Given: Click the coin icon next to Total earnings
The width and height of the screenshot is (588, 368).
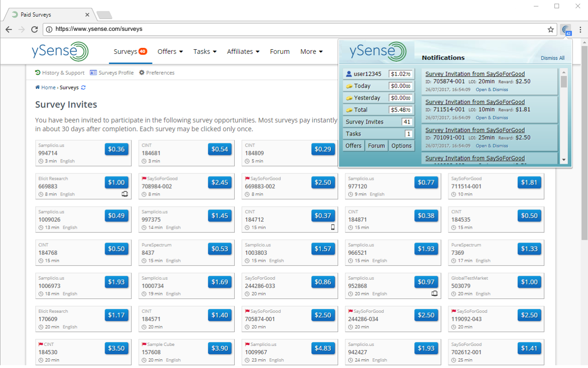Looking at the screenshot, I should (x=350, y=109).
